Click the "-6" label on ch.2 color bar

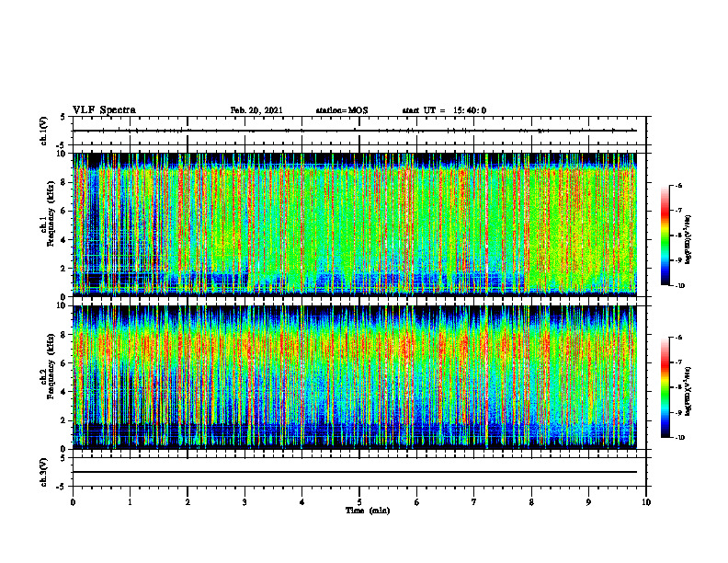coord(679,338)
